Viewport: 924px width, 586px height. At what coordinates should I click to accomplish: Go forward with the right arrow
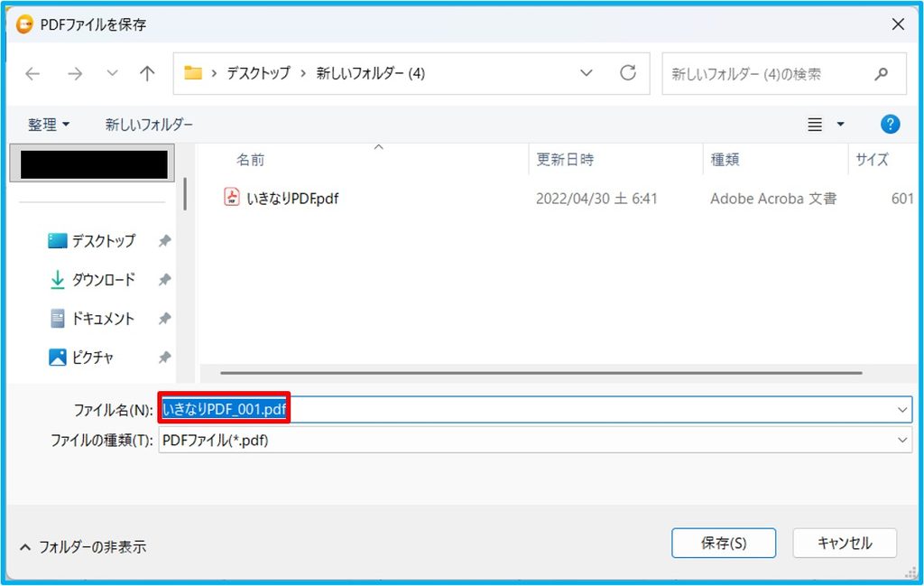[75, 74]
